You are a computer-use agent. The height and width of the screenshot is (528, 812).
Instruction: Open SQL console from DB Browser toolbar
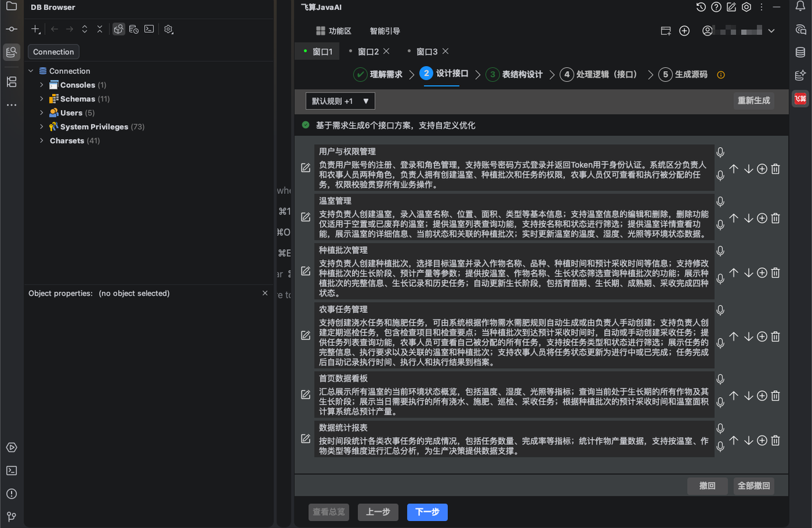pos(149,29)
